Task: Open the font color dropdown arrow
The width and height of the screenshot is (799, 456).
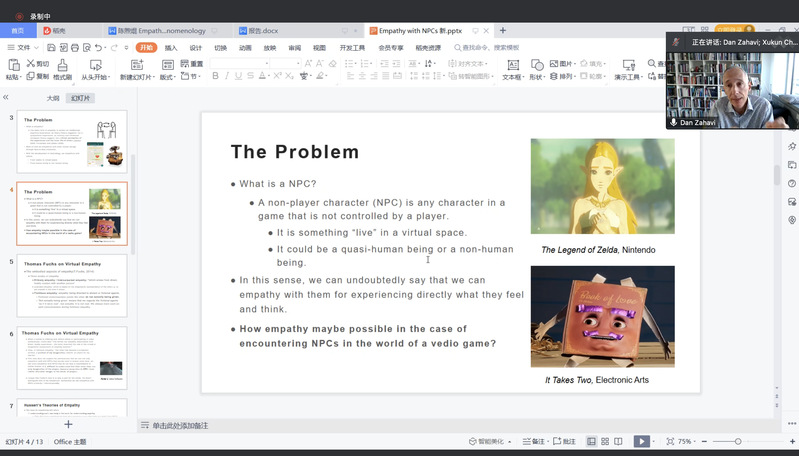Action: [269, 76]
